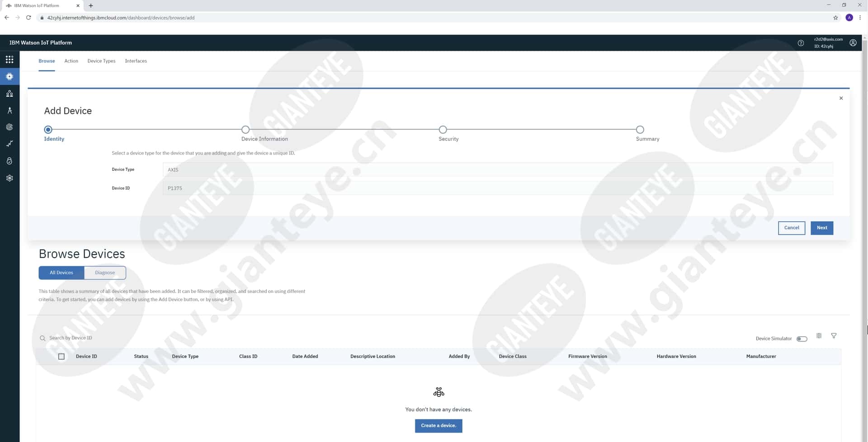
Task: Click the browser address bar
Action: click(434, 18)
